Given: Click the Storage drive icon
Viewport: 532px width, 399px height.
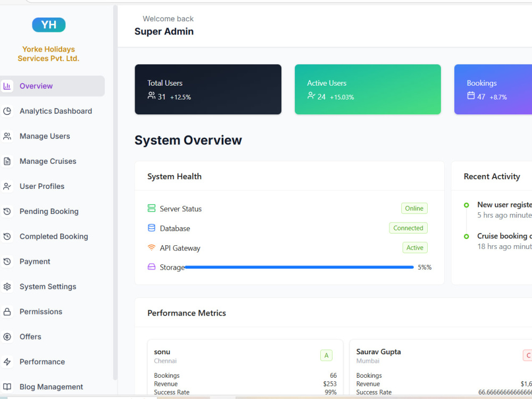Looking at the screenshot, I should (x=151, y=267).
